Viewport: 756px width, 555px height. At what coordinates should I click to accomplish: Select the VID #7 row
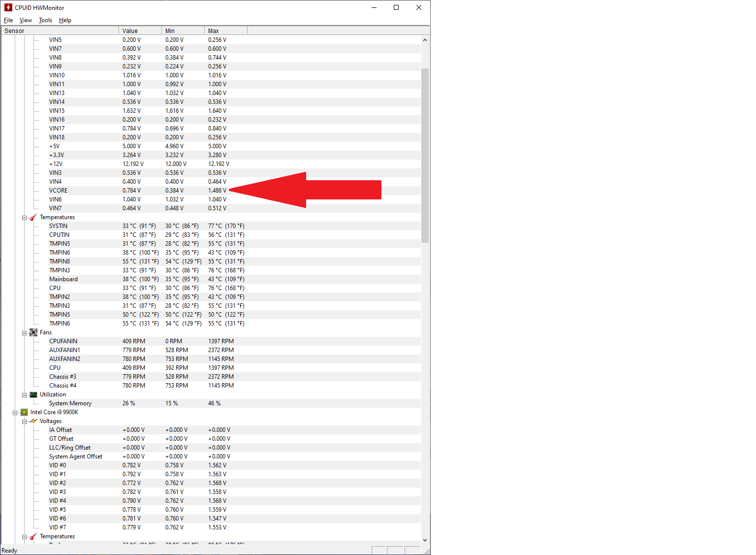pos(211,527)
